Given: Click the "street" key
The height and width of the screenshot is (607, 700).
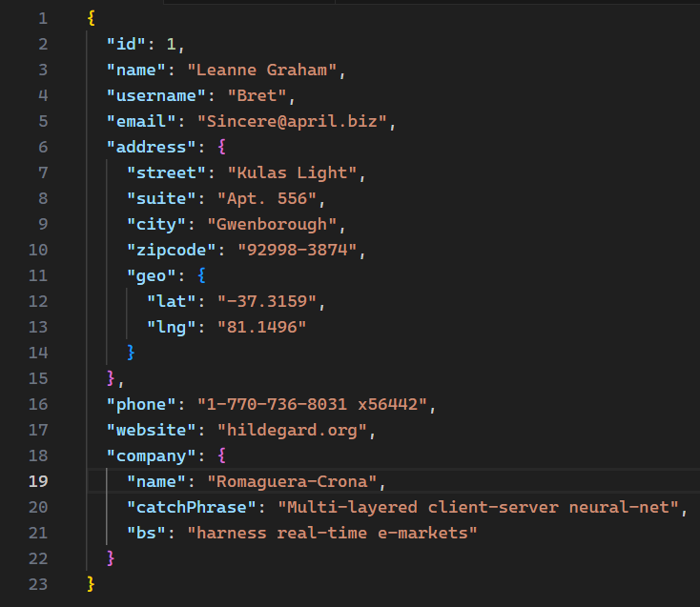Looking at the screenshot, I should [x=167, y=173].
